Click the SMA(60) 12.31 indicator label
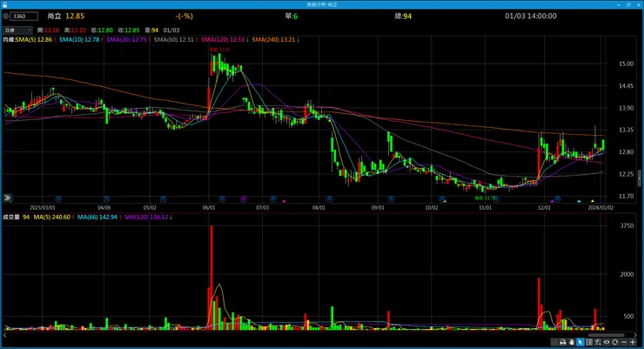This screenshot has height=349, width=644. coord(176,40)
